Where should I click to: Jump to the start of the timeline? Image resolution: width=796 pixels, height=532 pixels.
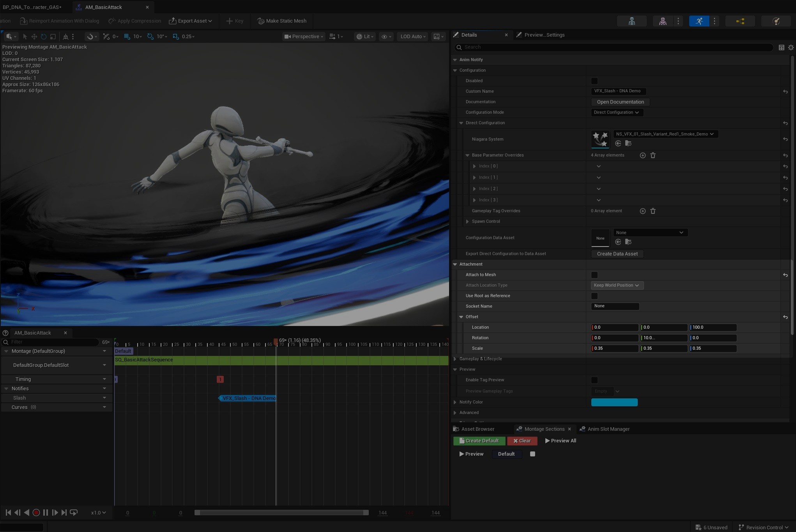[x=8, y=513]
